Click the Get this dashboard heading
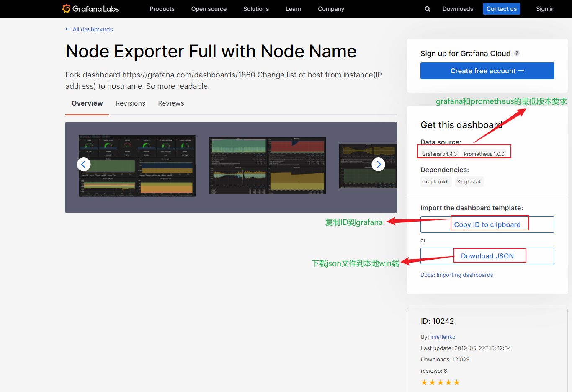Screen dimensions: 572x392 [461, 125]
